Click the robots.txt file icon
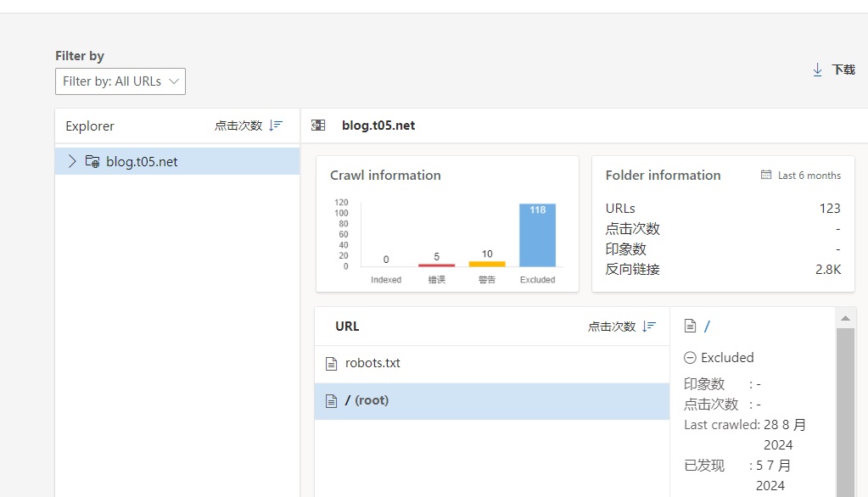This screenshot has width=868, height=497. pos(332,363)
